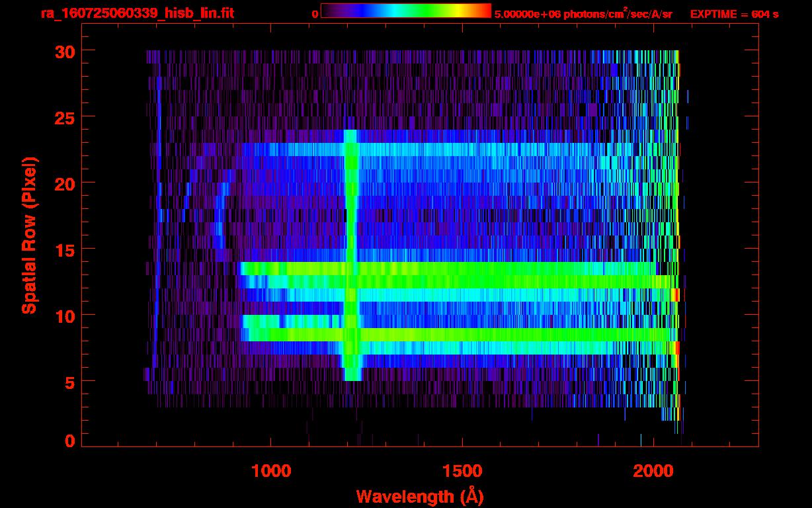Click the Spatial Row (Pixel) axis title

click(x=29, y=235)
